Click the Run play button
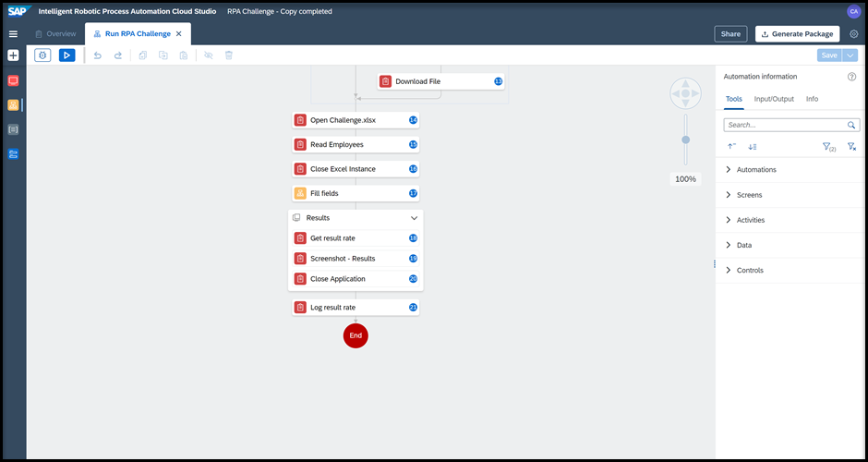Screen dimensions: 868x462 coord(67,55)
